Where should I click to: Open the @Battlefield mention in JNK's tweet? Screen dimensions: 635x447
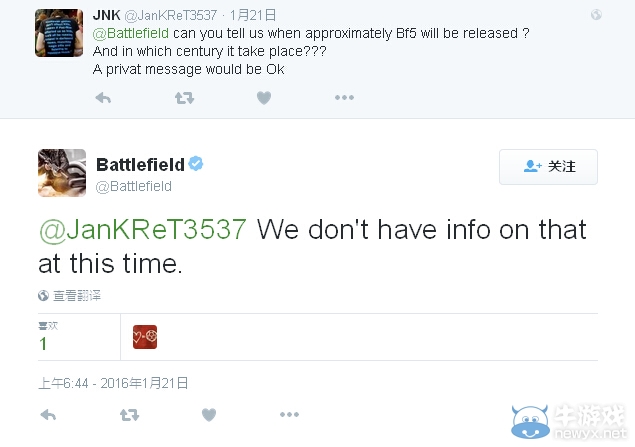click(x=130, y=33)
